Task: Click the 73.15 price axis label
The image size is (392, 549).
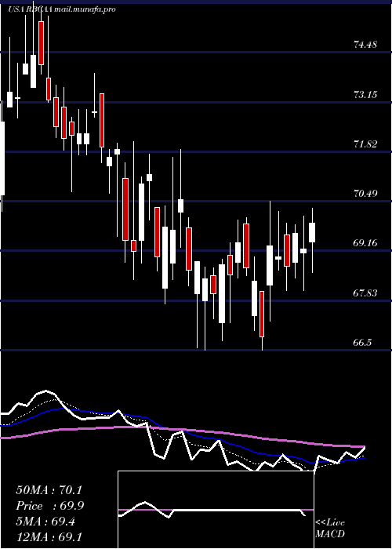Action: pos(365,95)
